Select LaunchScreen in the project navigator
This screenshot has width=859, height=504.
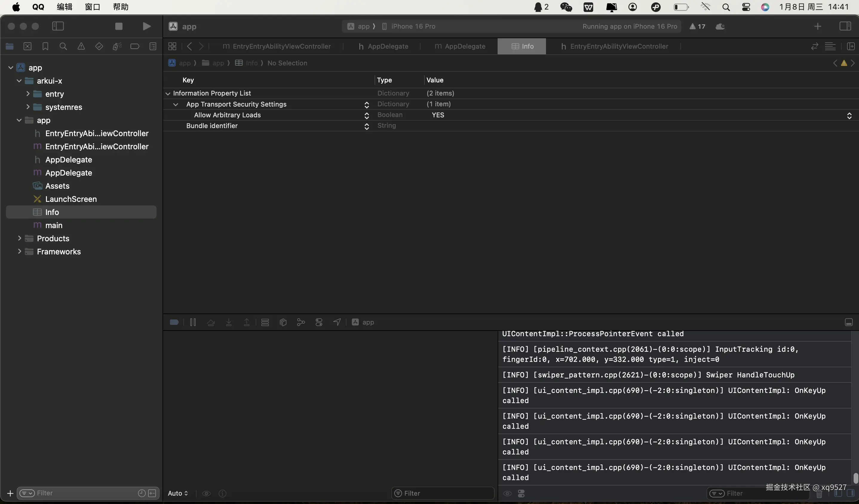coord(71,199)
